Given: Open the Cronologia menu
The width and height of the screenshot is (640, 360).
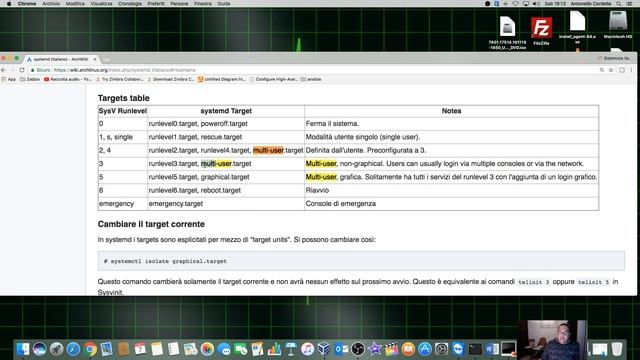Looking at the screenshot, I should (x=130, y=4).
